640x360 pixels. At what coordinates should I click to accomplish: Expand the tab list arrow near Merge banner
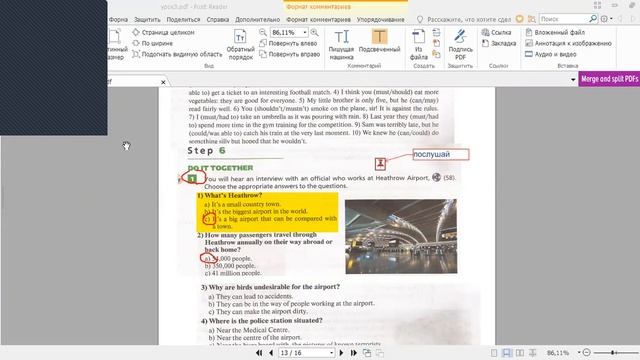pyautogui.click(x=573, y=80)
